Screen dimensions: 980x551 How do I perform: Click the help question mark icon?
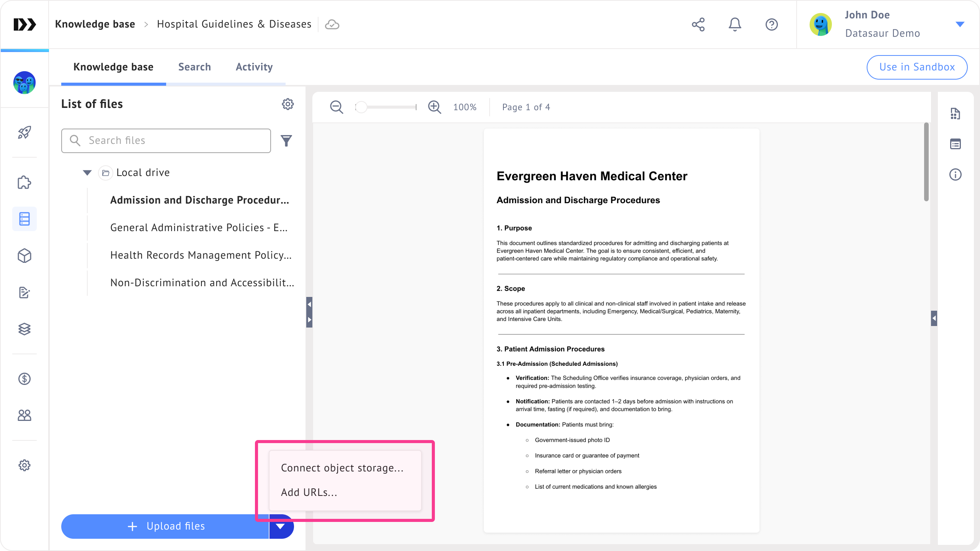tap(771, 24)
